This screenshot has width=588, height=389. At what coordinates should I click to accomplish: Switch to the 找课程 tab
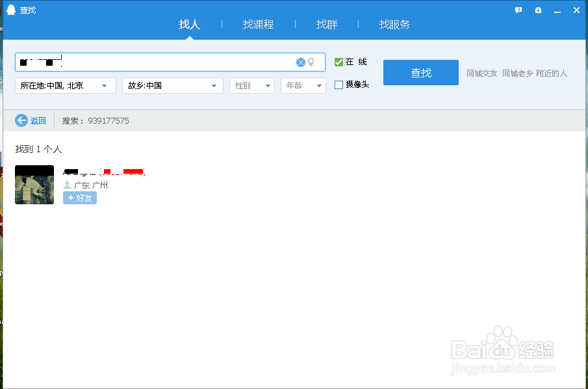point(258,24)
